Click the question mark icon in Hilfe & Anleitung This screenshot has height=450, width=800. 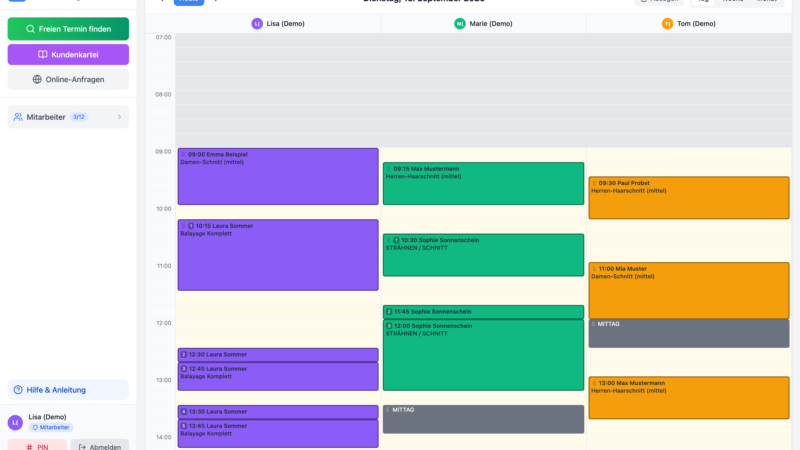(x=18, y=390)
